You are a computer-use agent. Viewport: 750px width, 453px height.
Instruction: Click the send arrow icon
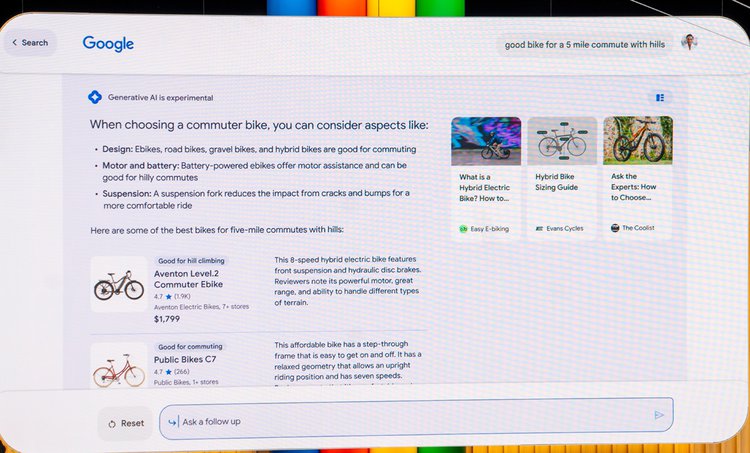point(659,415)
